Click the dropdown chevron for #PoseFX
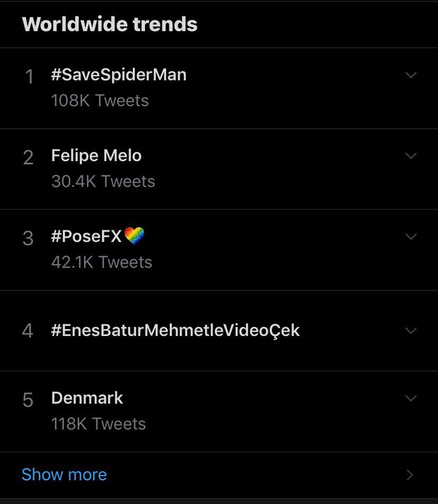 click(410, 236)
